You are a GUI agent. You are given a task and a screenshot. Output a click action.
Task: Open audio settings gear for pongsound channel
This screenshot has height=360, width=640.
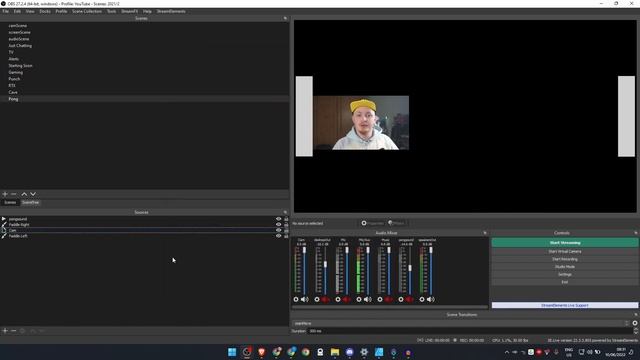coord(401,300)
